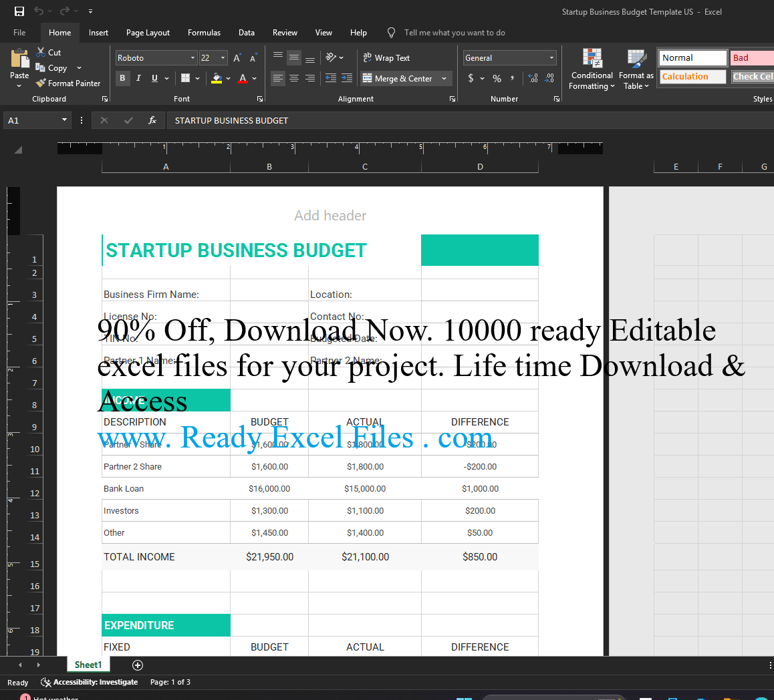Click the Paste clipboard icon
Image resolution: width=774 pixels, height=700 pixels.
20,59
